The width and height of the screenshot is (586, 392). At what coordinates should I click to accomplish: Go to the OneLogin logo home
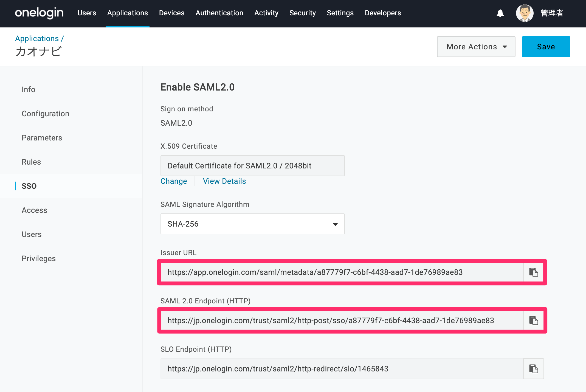(39, 13)
